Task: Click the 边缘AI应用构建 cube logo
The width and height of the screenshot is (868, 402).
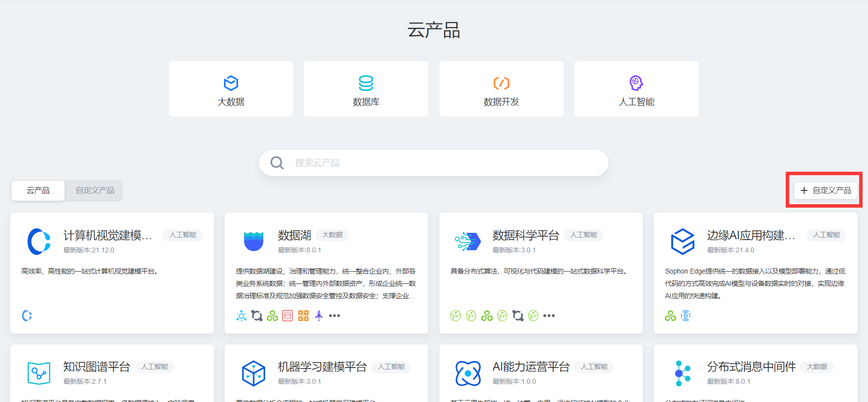Action: [683, 241]
